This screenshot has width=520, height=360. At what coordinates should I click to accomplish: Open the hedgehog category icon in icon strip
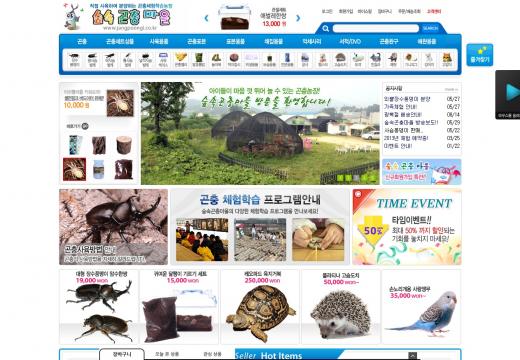tap(340, 60)
